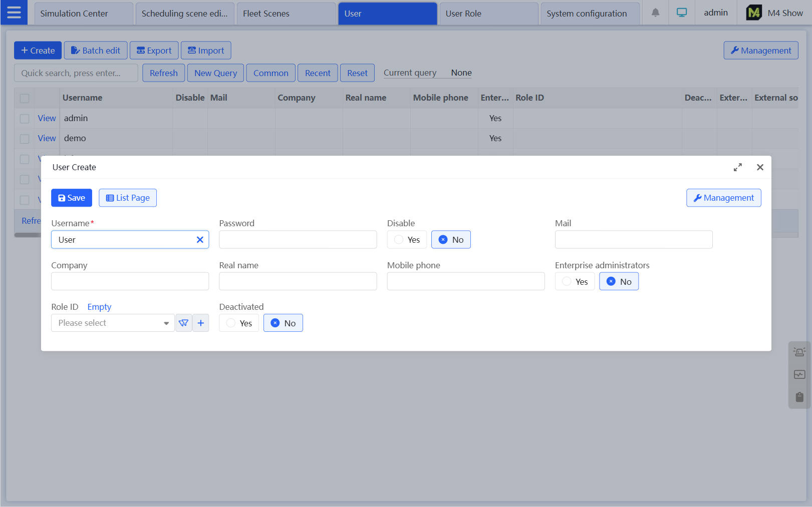Click the alarm icon in side panel

point(799,352)
